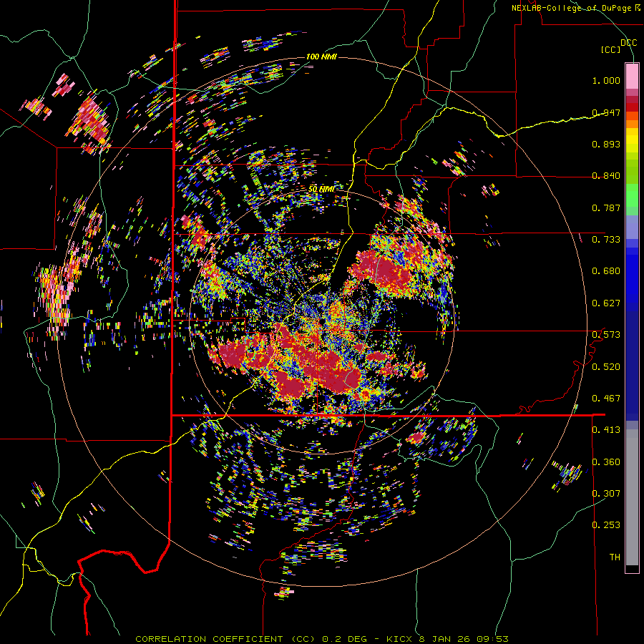
Task: Pick the light pink segment of the color bar
Action: 632,76
